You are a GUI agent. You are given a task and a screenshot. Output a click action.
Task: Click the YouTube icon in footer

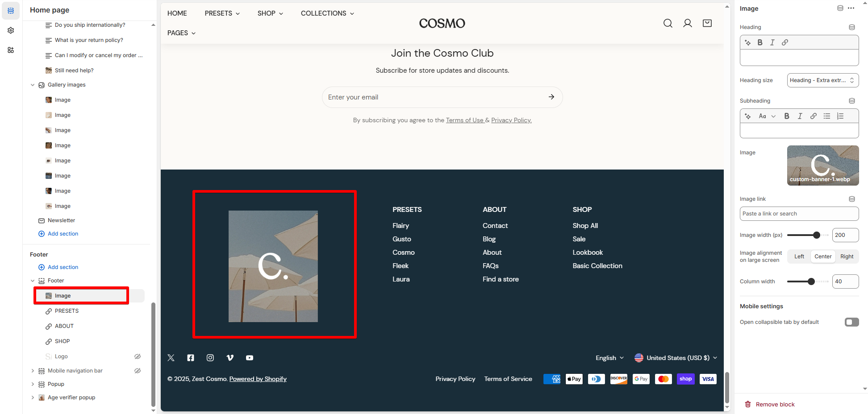(250, 358)
